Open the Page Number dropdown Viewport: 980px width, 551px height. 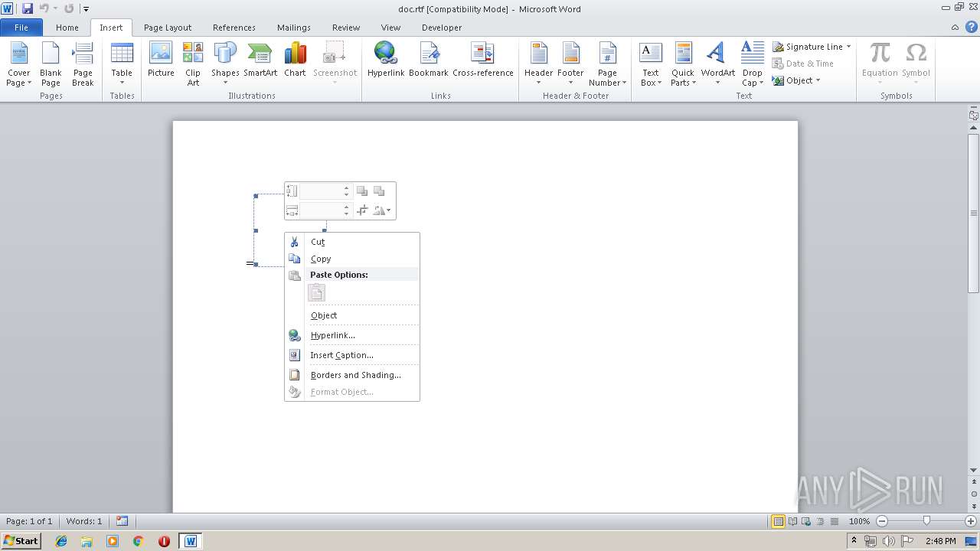point(607,64)
